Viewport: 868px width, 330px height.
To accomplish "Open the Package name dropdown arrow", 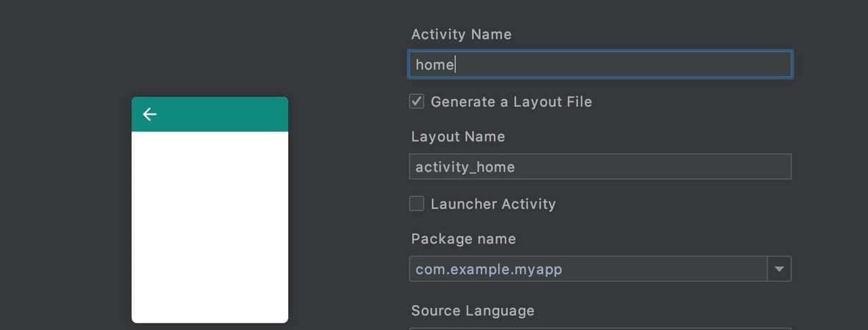I will coord(779,269).
